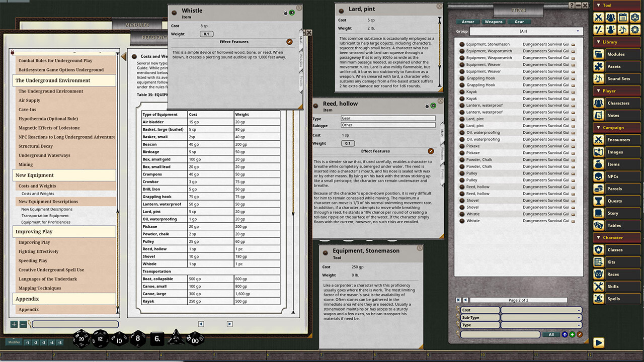The height and width of the screenshot is (362, 644).
Task: Click the green add item button
Action: tap(572, 334)
